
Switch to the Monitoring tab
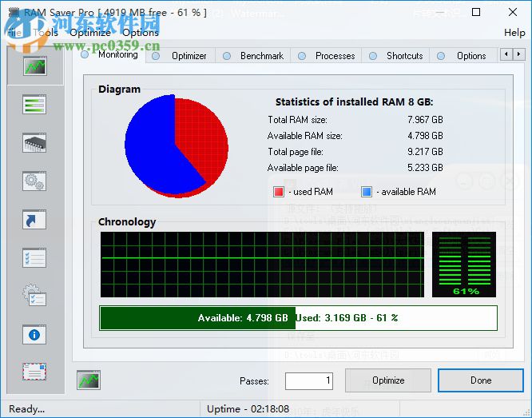coord(109,54)
